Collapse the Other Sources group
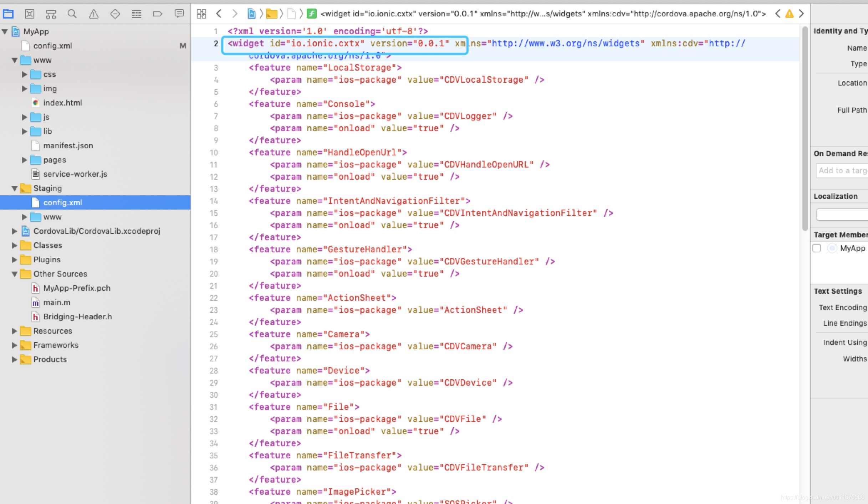Image resolution: width=868 pixels, height=504 pixels. [15, 274]
